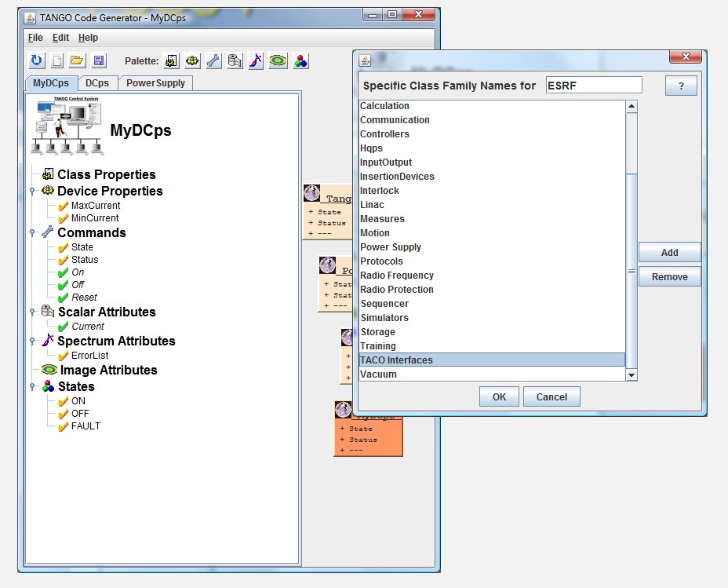Click the green checkmark beside Off command
728x588 pixels.
63,285
